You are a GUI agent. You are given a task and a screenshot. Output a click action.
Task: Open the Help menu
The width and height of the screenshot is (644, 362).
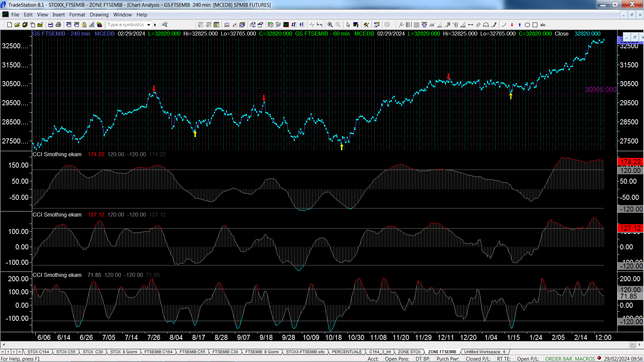(142, 15)
